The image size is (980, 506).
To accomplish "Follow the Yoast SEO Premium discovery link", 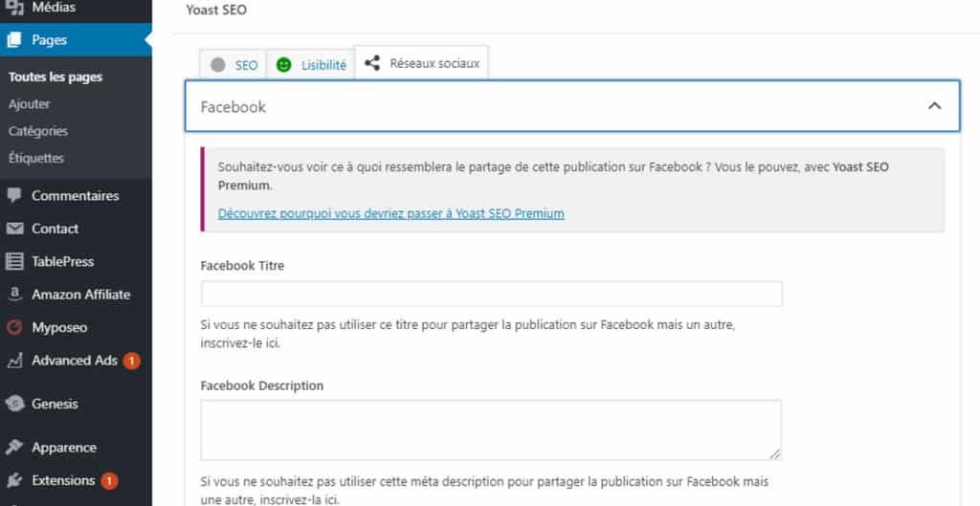I will pyautogui.click(x=391, y=213).
